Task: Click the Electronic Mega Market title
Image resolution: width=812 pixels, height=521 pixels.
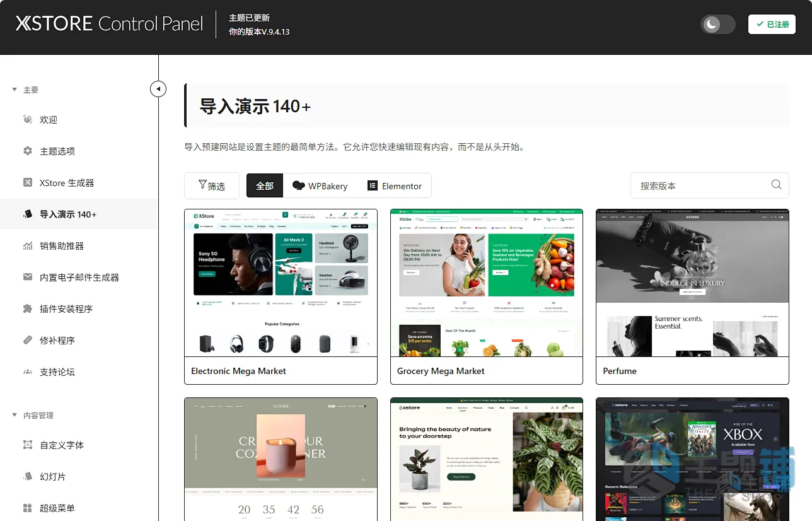Action: point(238,371)
